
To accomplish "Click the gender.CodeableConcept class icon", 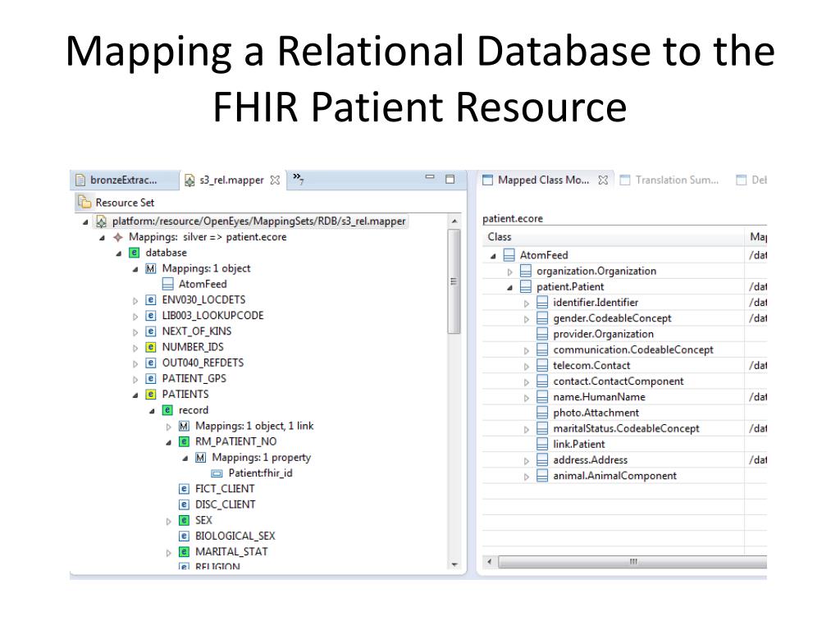I will pos(542,318).
